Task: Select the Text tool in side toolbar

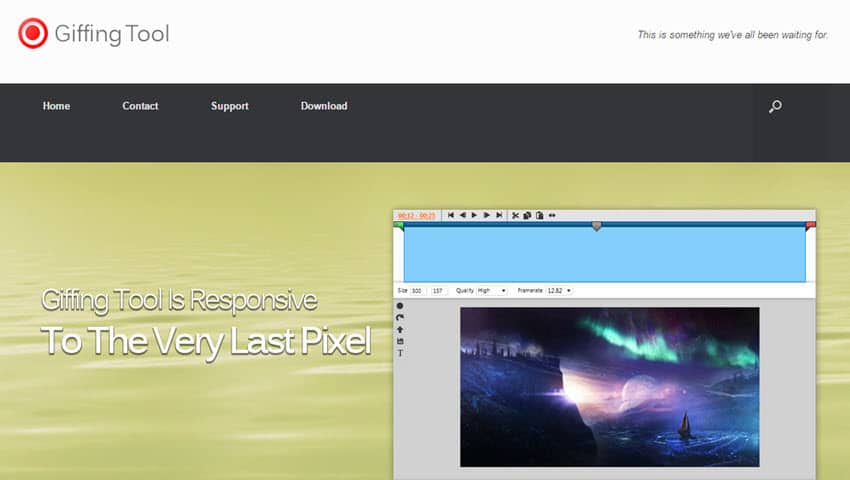Action: 400,353
